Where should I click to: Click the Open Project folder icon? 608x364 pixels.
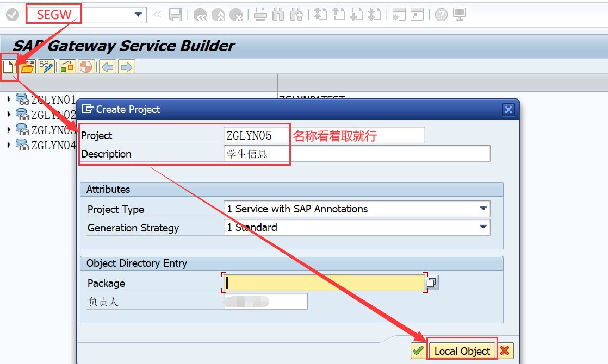click(x=28, y=67)
